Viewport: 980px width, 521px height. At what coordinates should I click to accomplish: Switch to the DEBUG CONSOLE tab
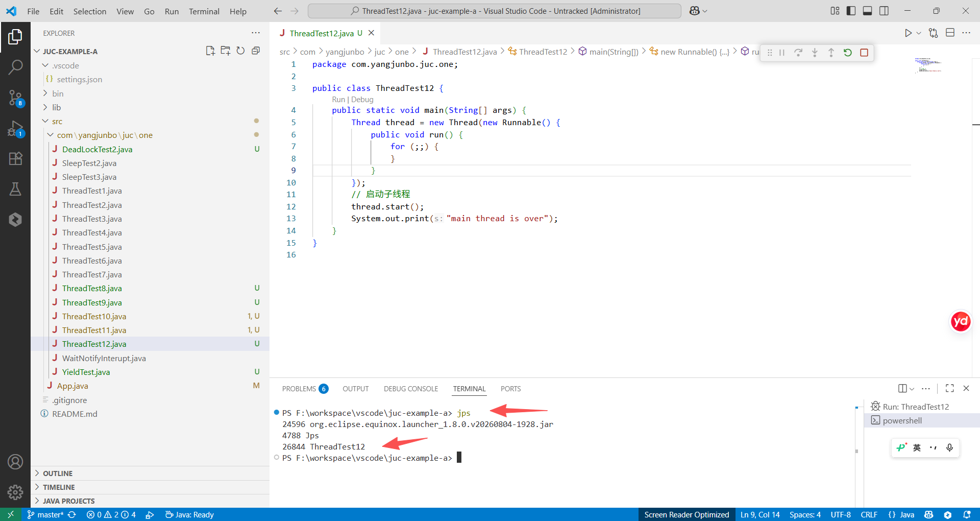pos(411,389)
